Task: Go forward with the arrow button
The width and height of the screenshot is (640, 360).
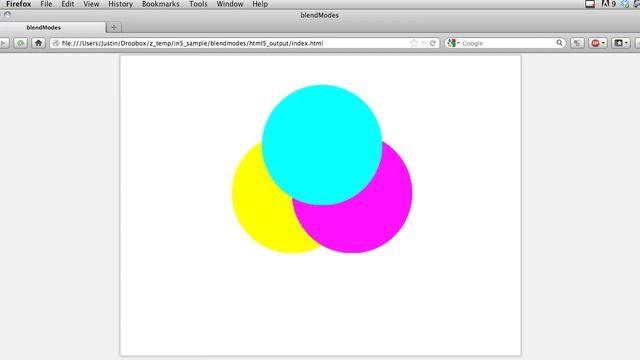Action: [x=4, y=43]
